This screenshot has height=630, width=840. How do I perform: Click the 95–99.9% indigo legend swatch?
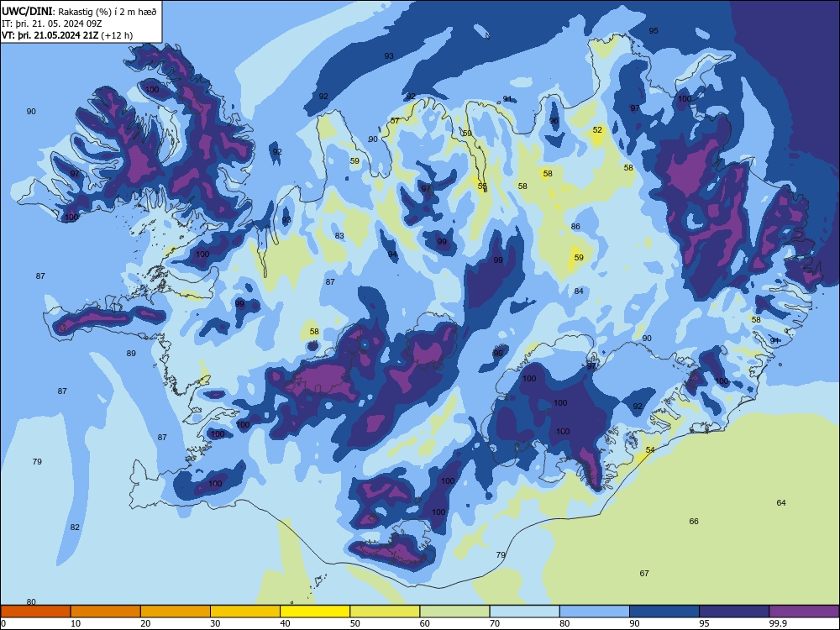pos(734,612)
